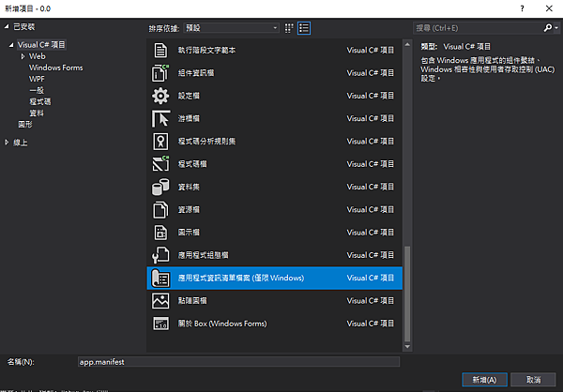Viewport: 563px width, 392px height.
Task: Select Windows Forms category
Action: pos(55,68)
